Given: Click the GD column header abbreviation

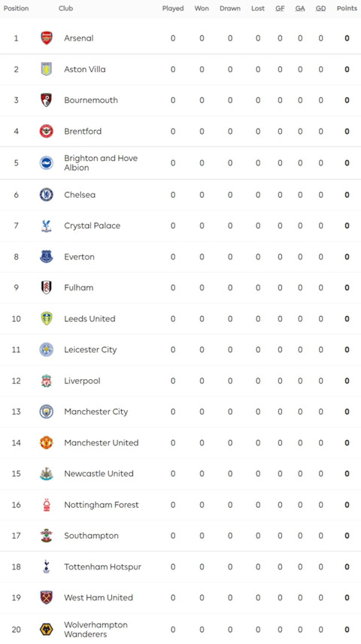Looking at the screenshot, I should click(320, 8).
